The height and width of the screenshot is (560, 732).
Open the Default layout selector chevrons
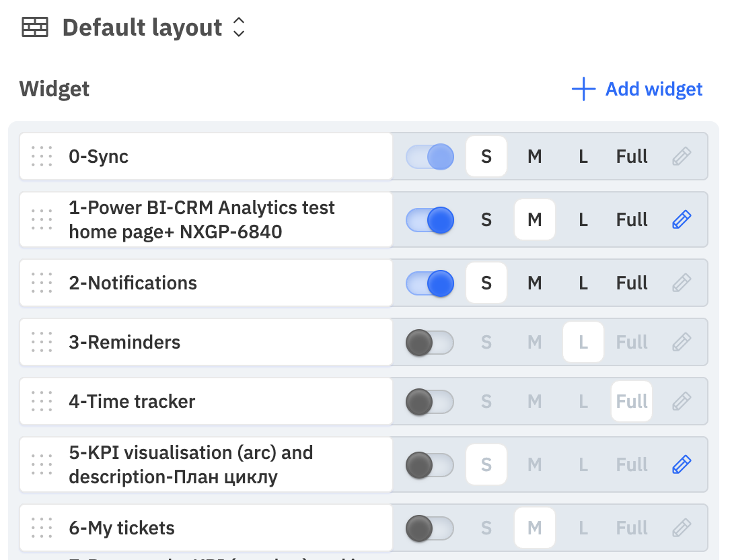pos(239,27)
